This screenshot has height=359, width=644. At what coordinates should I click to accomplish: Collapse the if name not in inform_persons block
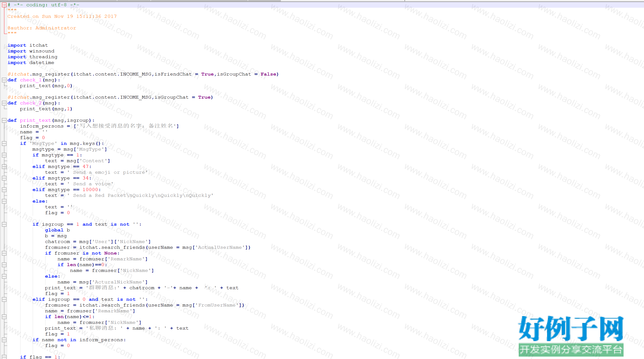coord(4,340)
